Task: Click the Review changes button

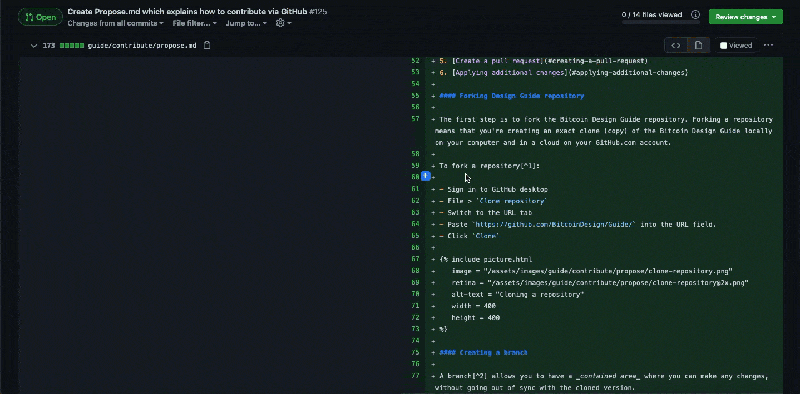Action: (745, 16)
